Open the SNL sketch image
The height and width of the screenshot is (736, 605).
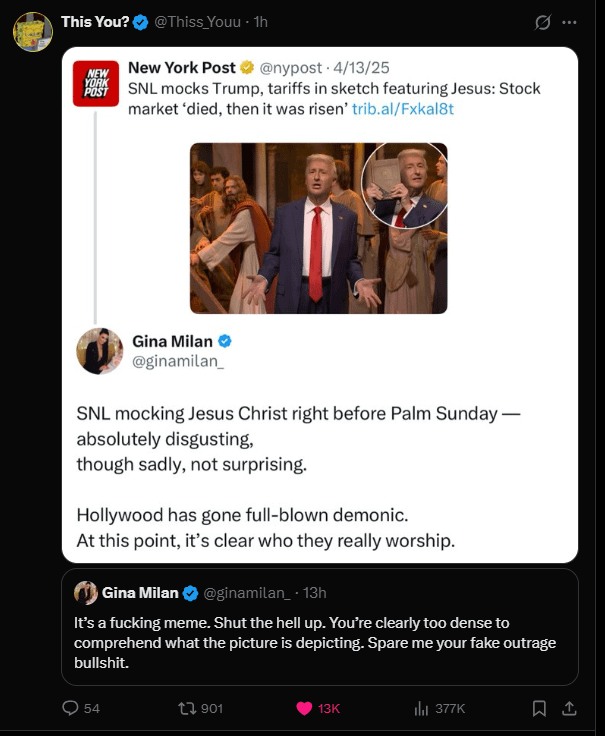pos(318,228)
